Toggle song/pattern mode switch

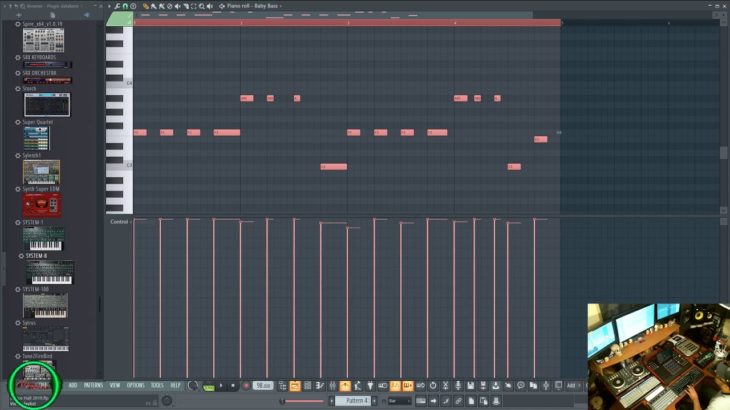click(x=208, y=386)
